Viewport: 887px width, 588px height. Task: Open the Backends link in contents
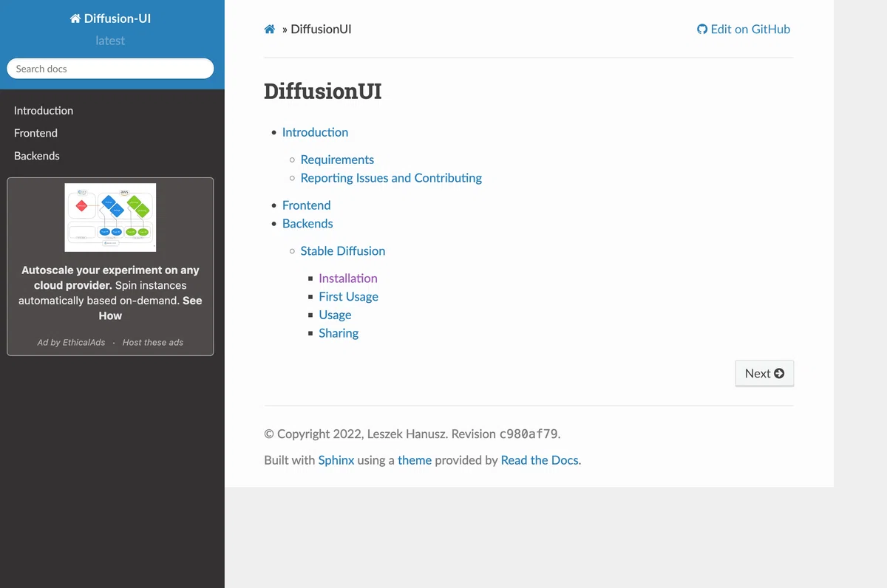[x=307, y=224]
